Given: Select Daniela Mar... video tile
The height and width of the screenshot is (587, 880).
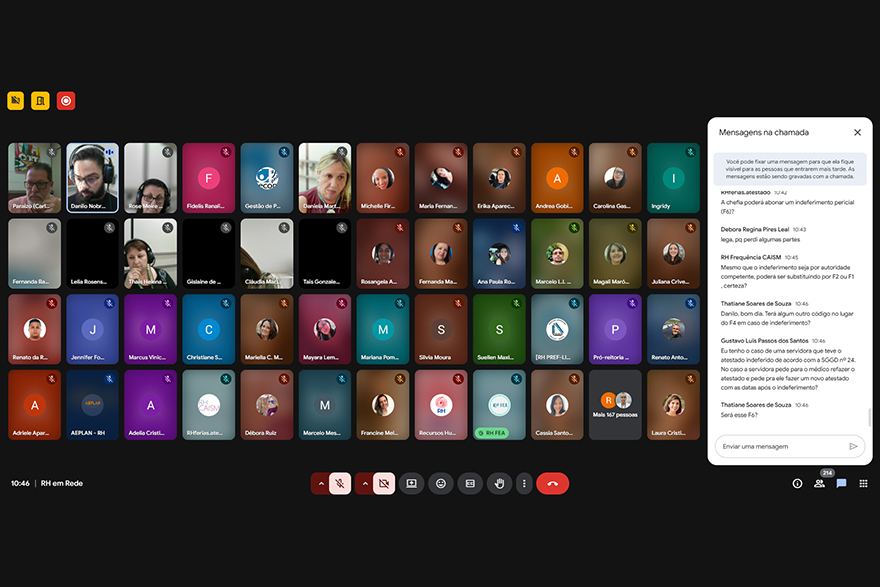Looking at the screenshot, I should point(325,178).
